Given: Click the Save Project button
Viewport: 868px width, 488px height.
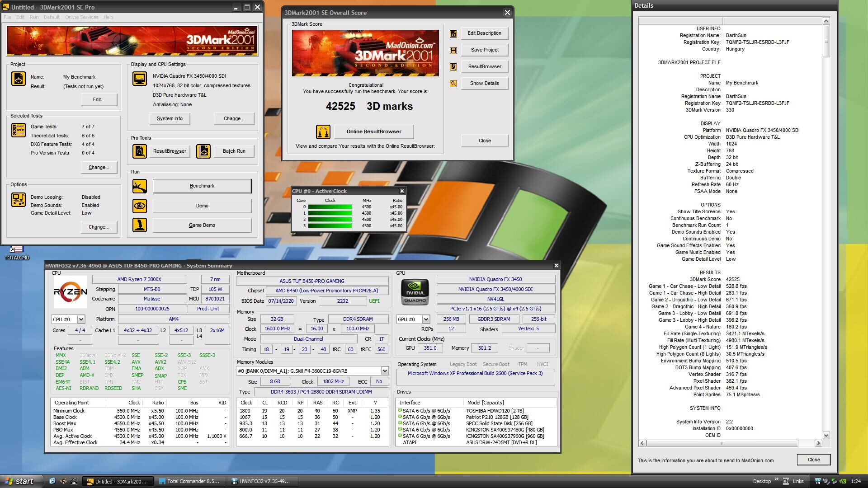Looking at the screenshot, I should 485,50.
